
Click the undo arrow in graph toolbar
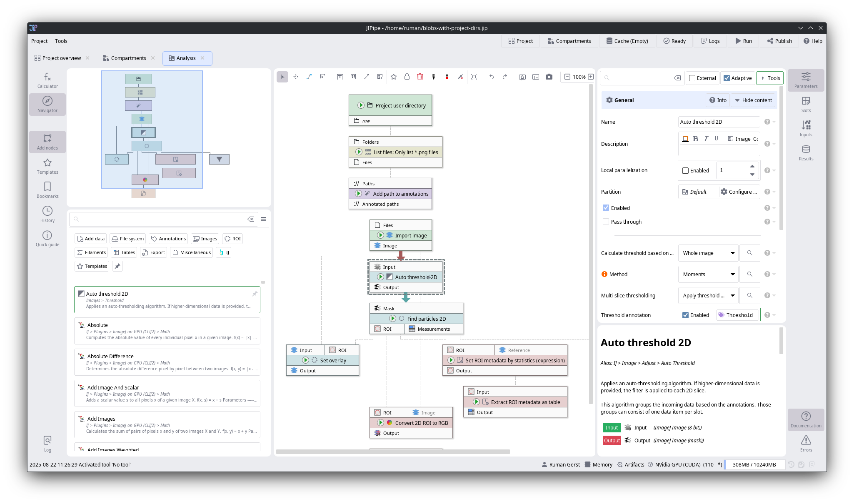point(492,77)
